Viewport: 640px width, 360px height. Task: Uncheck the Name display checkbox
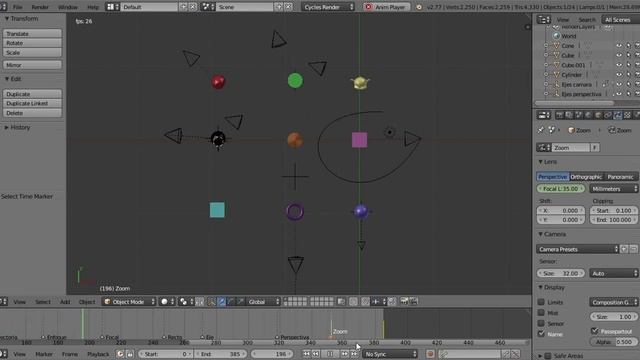541,334
